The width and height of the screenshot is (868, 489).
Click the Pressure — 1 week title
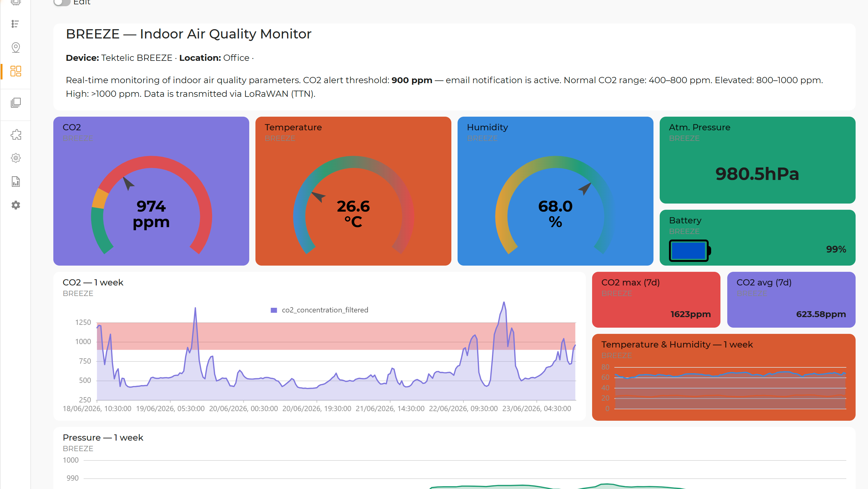click(103, 437)
